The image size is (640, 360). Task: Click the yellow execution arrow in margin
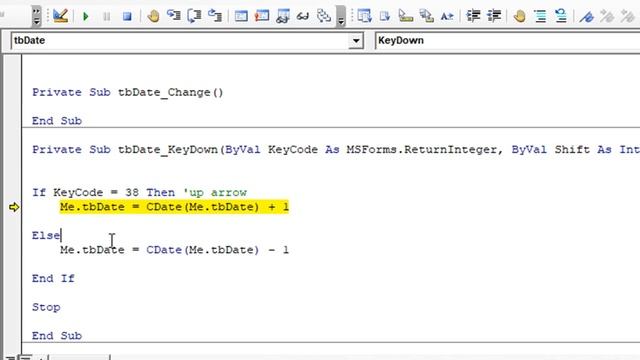(14, 207)
